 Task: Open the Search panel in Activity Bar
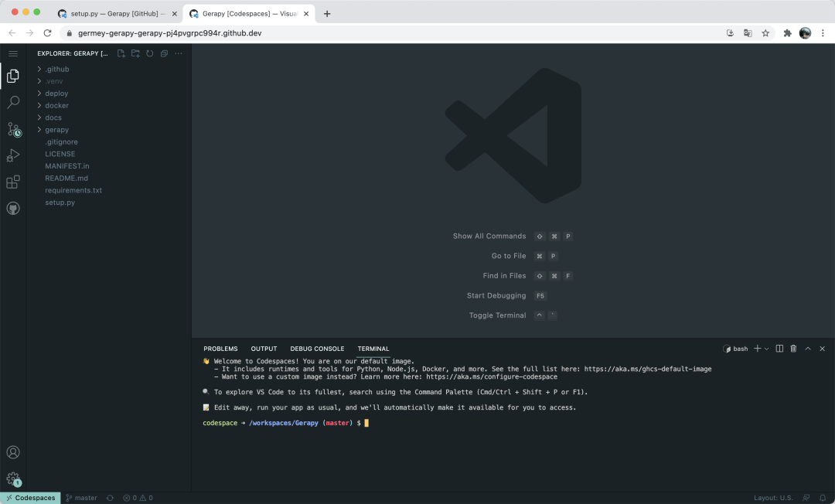(x=12, y=102)
